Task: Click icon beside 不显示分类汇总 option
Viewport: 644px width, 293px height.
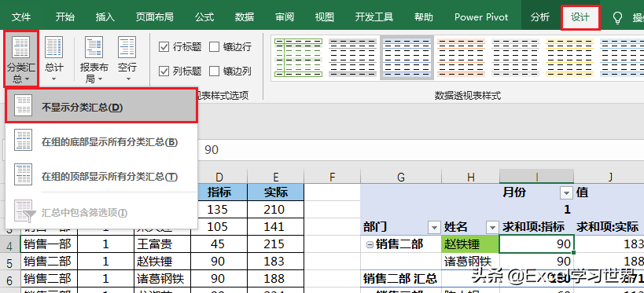Action: pyautogui.click(x=23, y=106)
